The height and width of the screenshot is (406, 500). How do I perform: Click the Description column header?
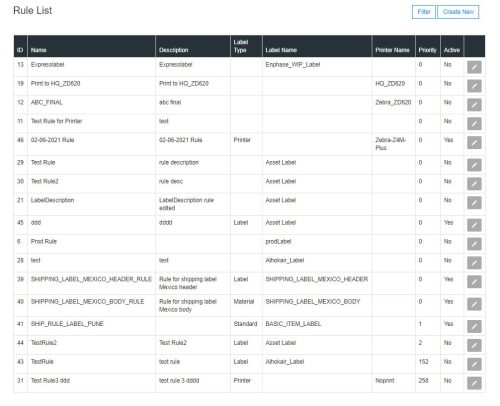[174, 50]
